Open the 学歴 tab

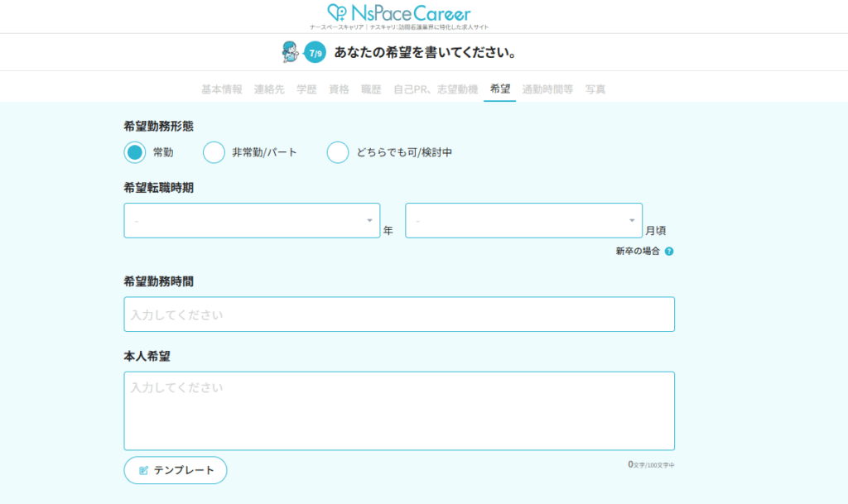pyautogui.click(x=306, y=89)
